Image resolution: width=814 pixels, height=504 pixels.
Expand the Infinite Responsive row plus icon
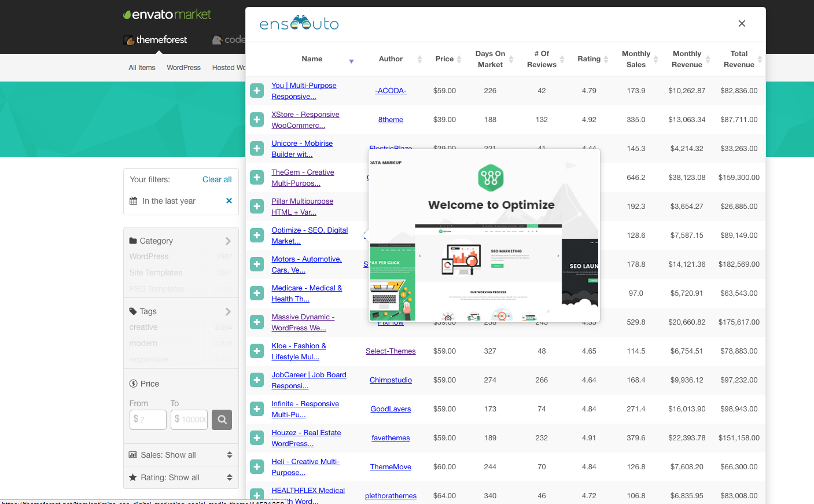coord(257,409)
